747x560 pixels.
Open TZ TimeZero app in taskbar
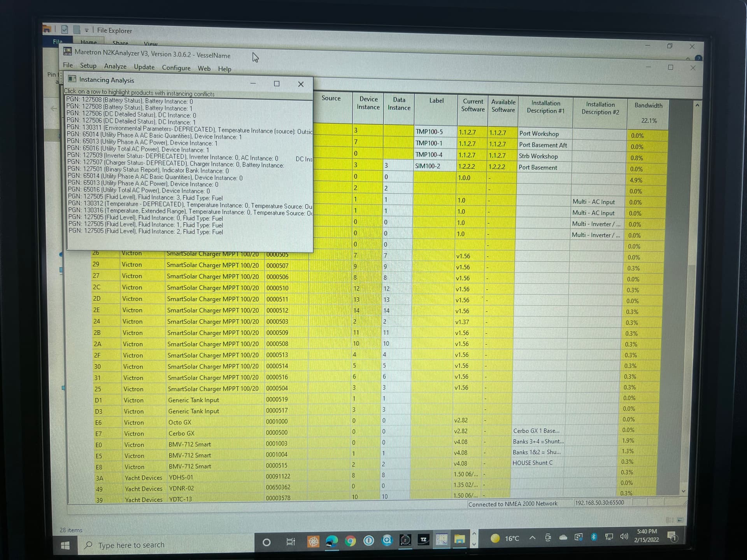(423, 540)
